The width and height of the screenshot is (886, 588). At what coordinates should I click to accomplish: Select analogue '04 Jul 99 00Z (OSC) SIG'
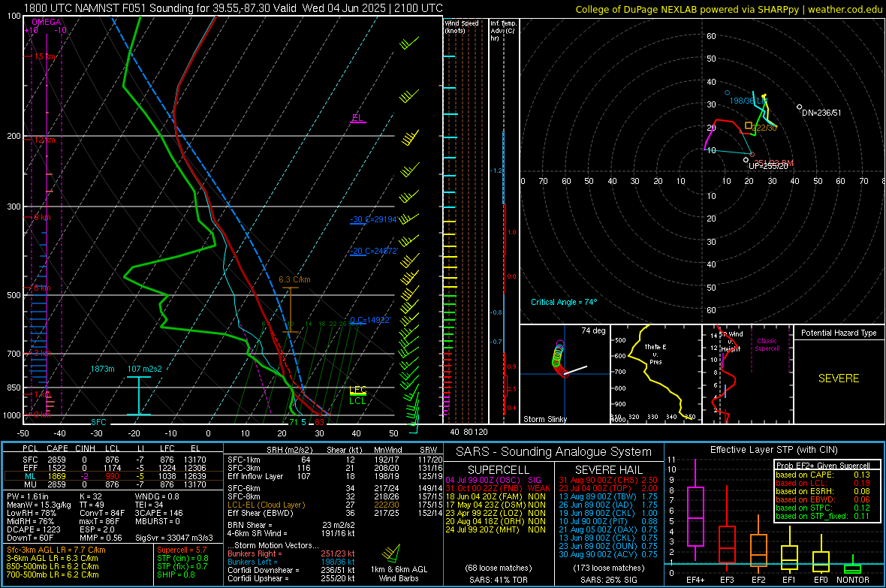(494, 480)
